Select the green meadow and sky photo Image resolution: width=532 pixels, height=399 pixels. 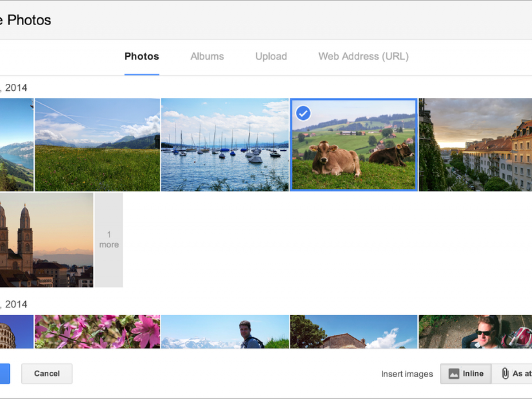click(98, 145)
